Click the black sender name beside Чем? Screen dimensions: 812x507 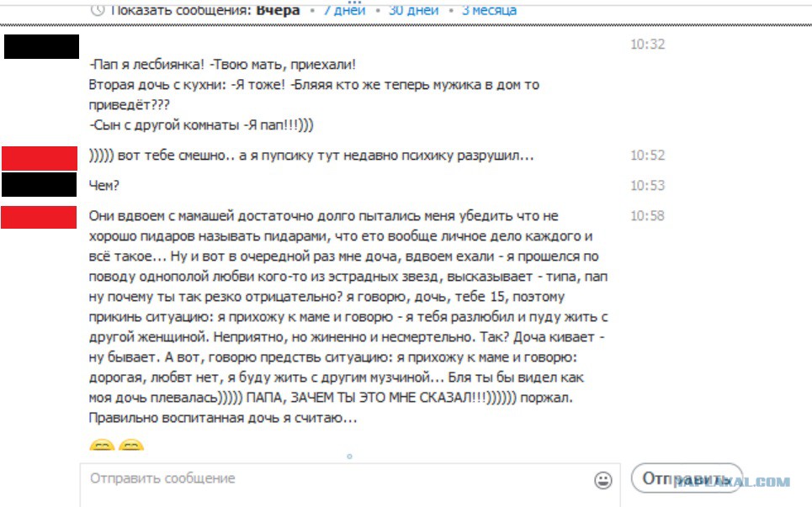40,184
